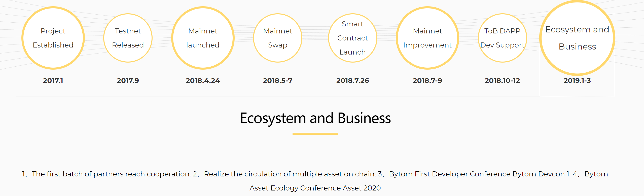This screenshot has width=644, height=196.
Task: Click the Ecosystem and Business circle
Action: [x=577, y=38]
